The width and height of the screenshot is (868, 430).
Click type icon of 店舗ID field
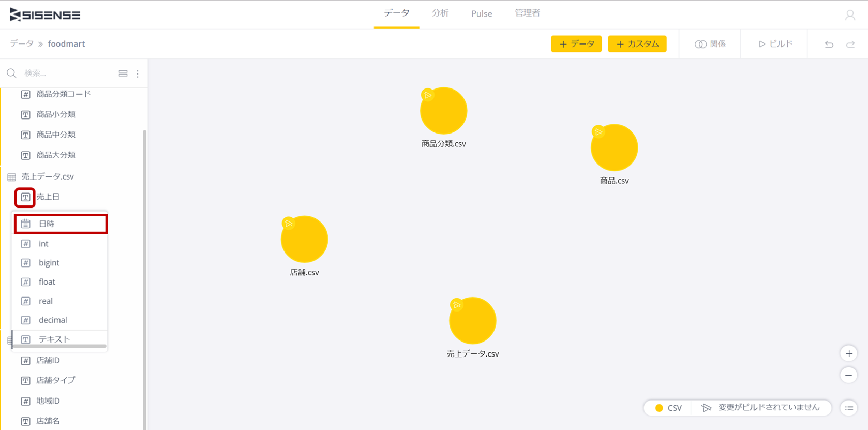25,361
